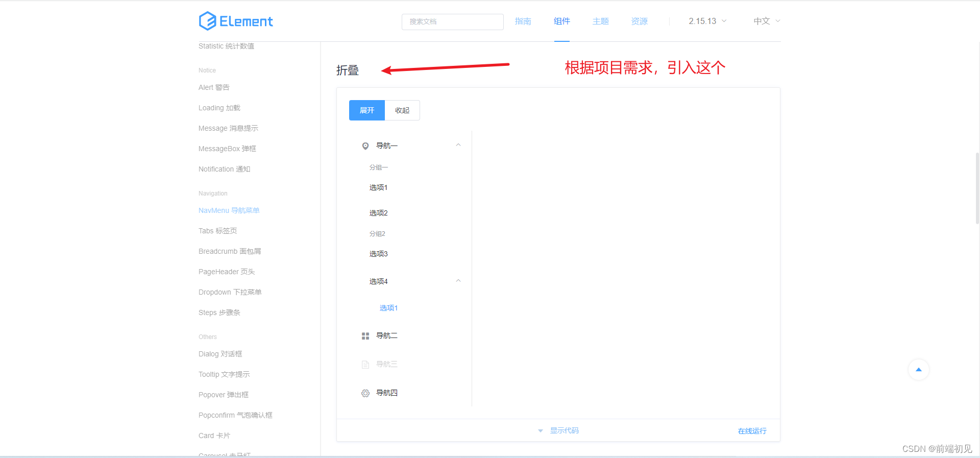Open Card 卡片 in sidebar
980x458 pixels.
click(214, 436)
